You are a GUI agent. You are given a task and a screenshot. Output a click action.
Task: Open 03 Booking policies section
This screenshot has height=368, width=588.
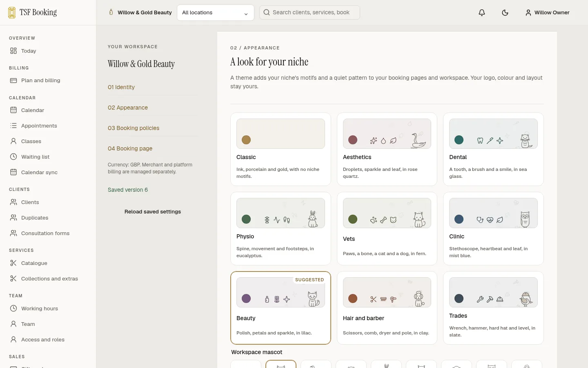134,128
